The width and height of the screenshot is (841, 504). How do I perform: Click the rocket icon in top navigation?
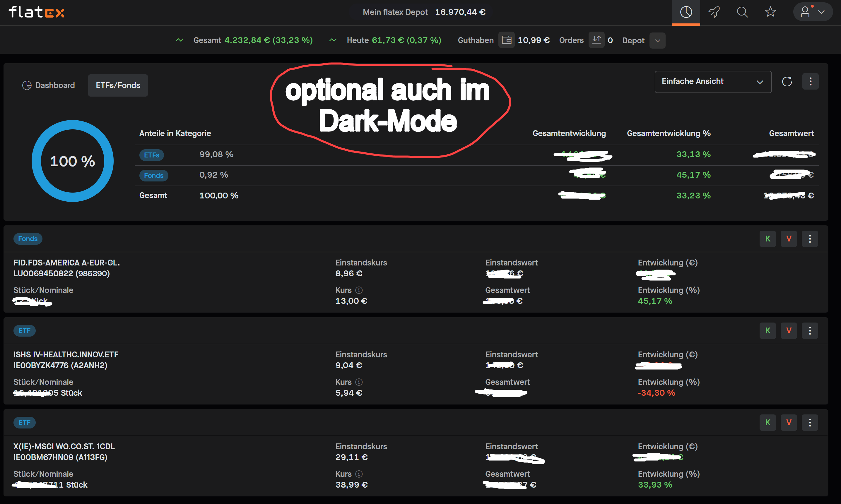pyautogui.click(x=714, y=12)
